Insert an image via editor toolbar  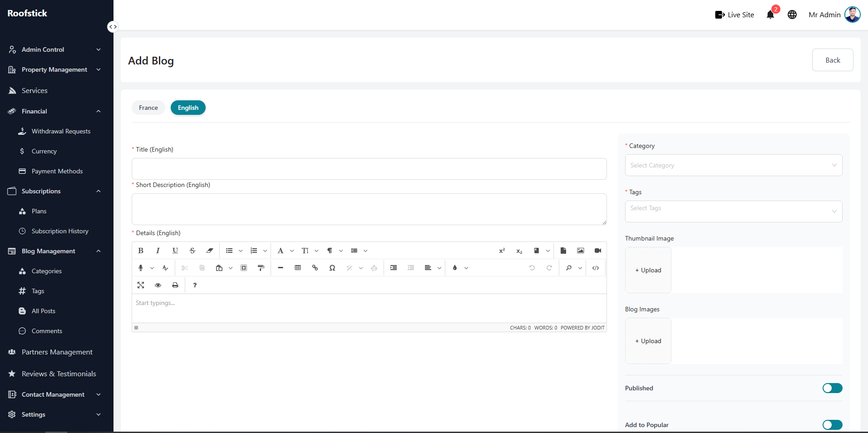(581, 251)
